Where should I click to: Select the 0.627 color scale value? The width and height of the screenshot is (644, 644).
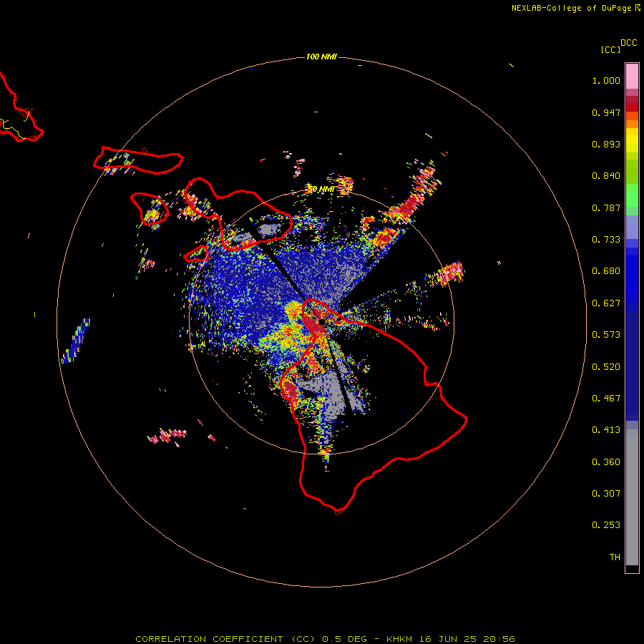606,303
